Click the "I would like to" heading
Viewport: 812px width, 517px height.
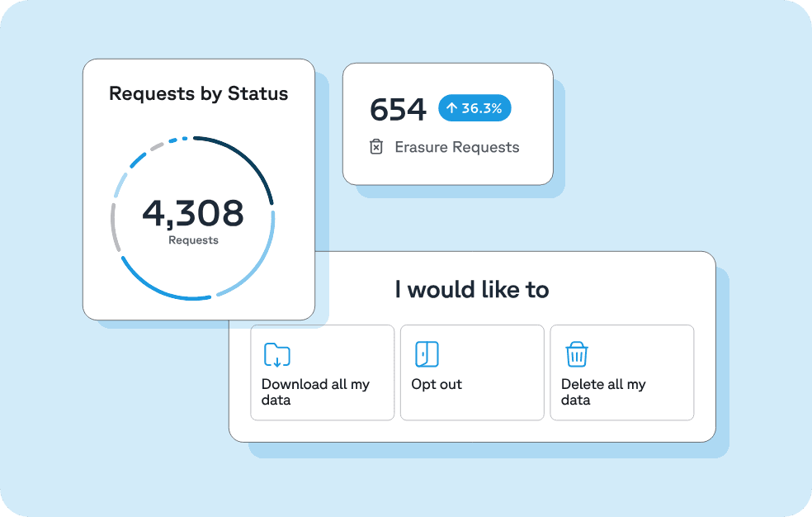(471, 290)
